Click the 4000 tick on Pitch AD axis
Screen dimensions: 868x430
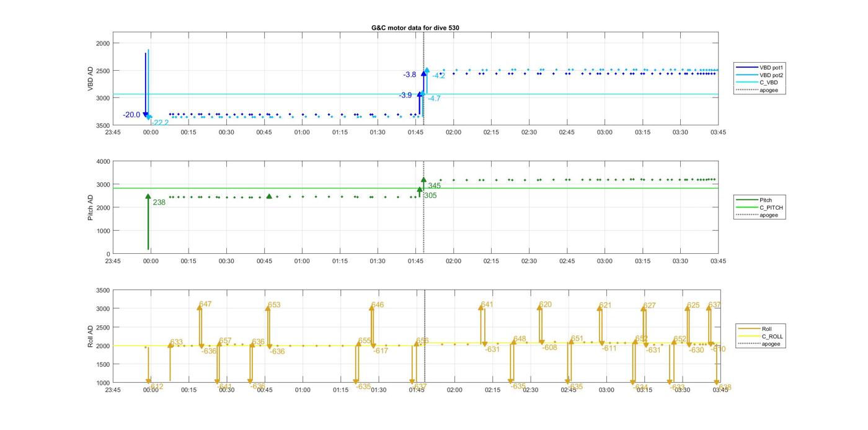[104, 161]
